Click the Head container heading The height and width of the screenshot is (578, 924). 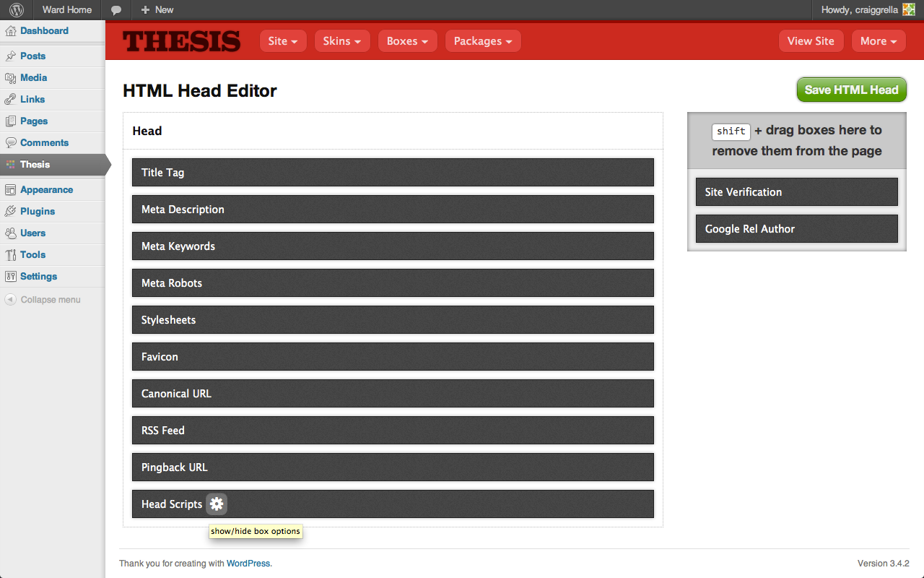click(147, 131)
